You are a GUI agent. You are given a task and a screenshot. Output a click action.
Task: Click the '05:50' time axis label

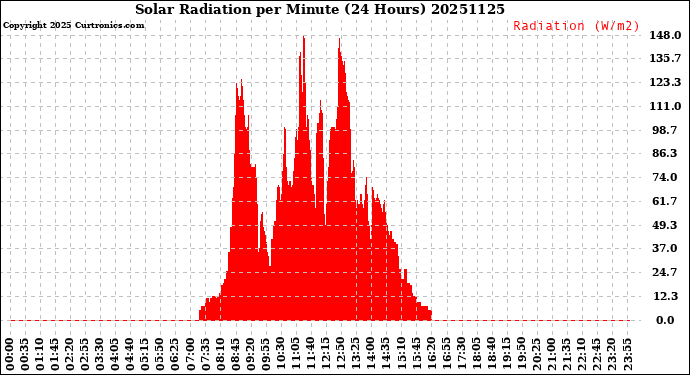tap(160, 355)
